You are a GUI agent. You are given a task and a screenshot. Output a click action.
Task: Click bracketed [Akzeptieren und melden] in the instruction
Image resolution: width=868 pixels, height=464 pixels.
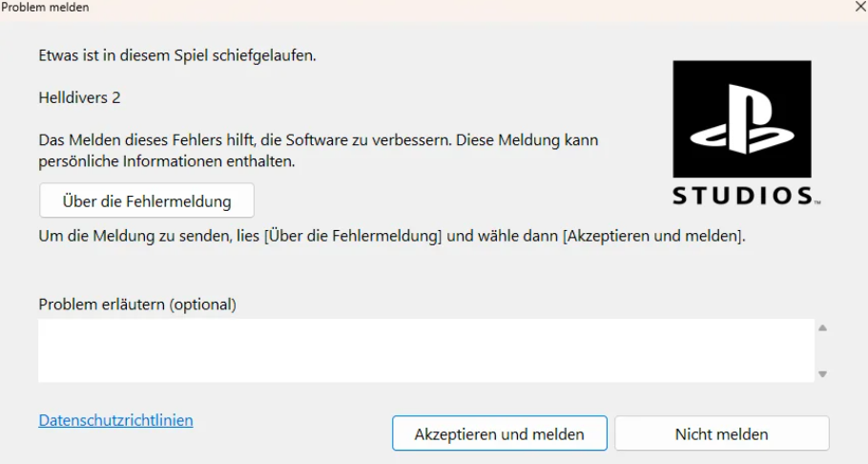click(652, 236)
